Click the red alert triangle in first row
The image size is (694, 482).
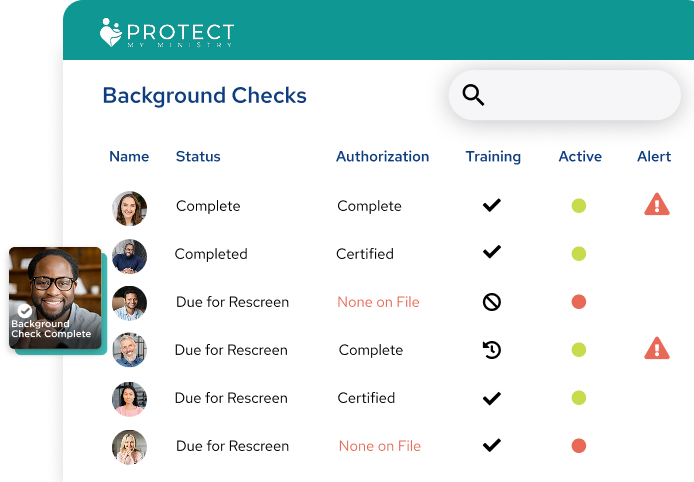coord(656,205)
